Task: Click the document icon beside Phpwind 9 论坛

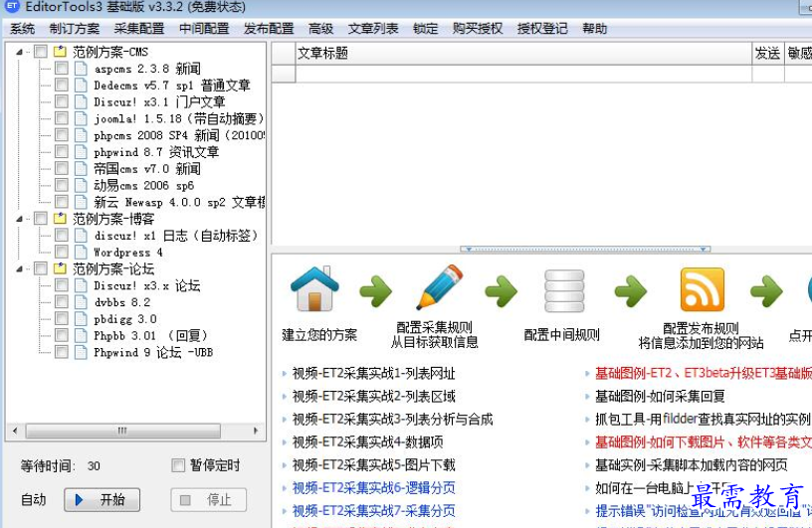Action: coord(81,353)
